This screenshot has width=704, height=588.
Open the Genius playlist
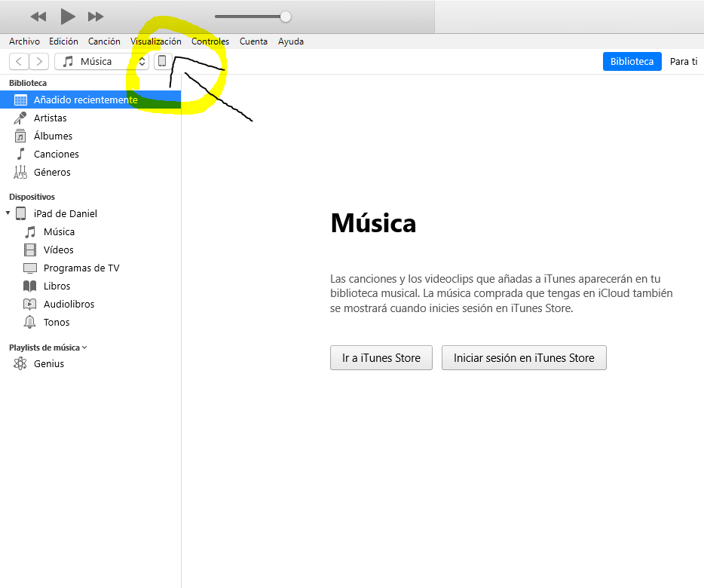point(49,364)
